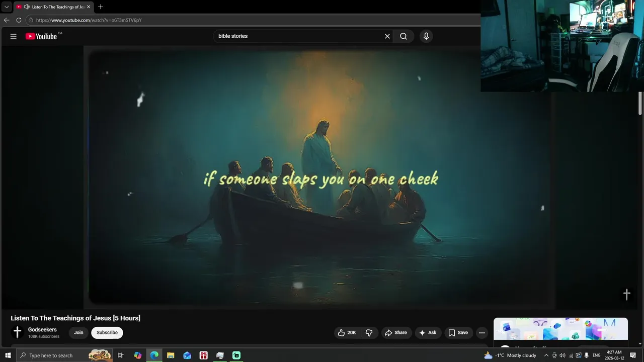
Task: Open a new browser tab
Action: 101,7
